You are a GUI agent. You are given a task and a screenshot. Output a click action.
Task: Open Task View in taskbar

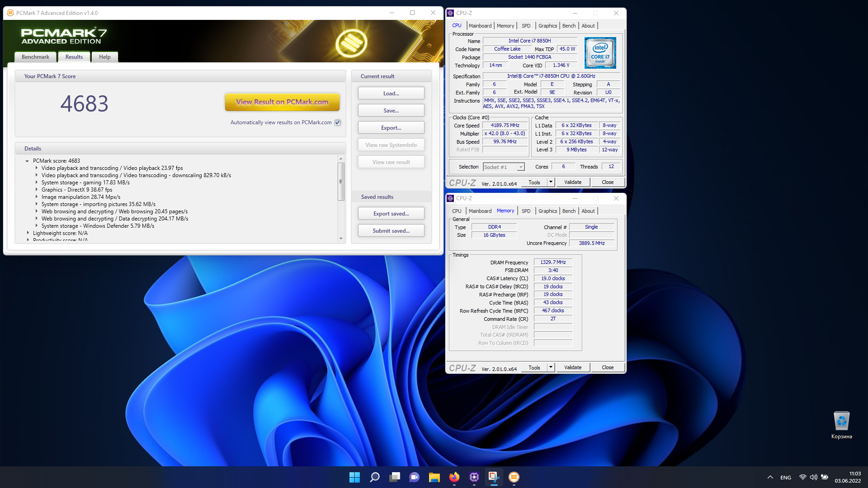pyautogui.click(x=394, y=477)
